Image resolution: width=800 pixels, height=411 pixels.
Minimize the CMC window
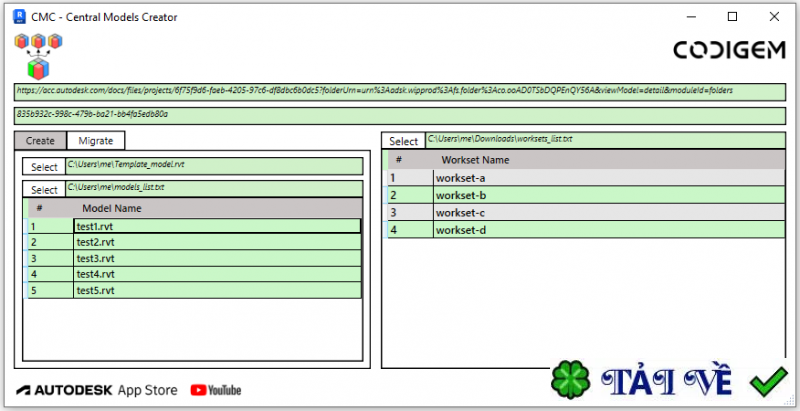click(x=690, y=17)
